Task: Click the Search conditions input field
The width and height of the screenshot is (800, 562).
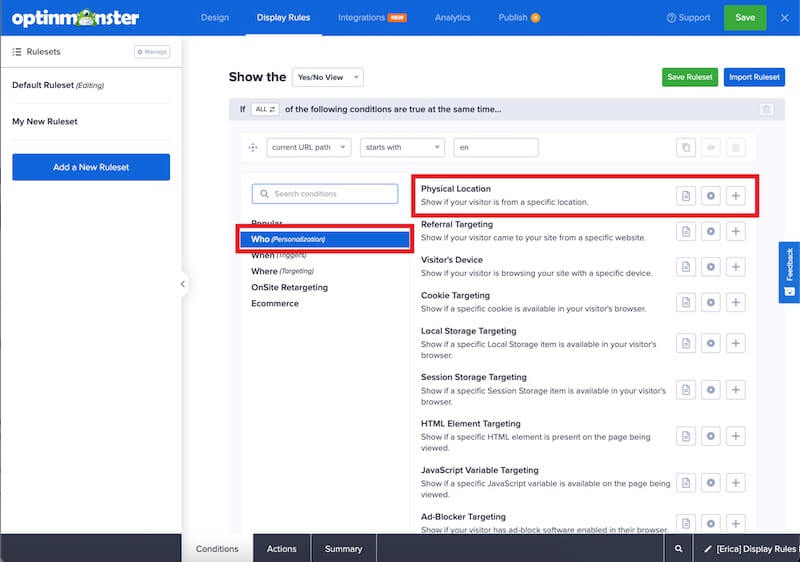Action: 325,194
